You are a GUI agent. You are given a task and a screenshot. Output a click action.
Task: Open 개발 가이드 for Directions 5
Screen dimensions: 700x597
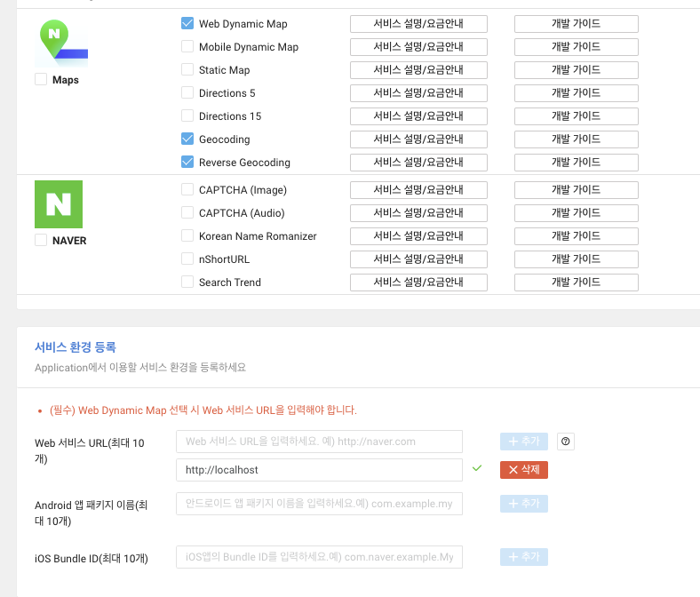coord(576,93)
